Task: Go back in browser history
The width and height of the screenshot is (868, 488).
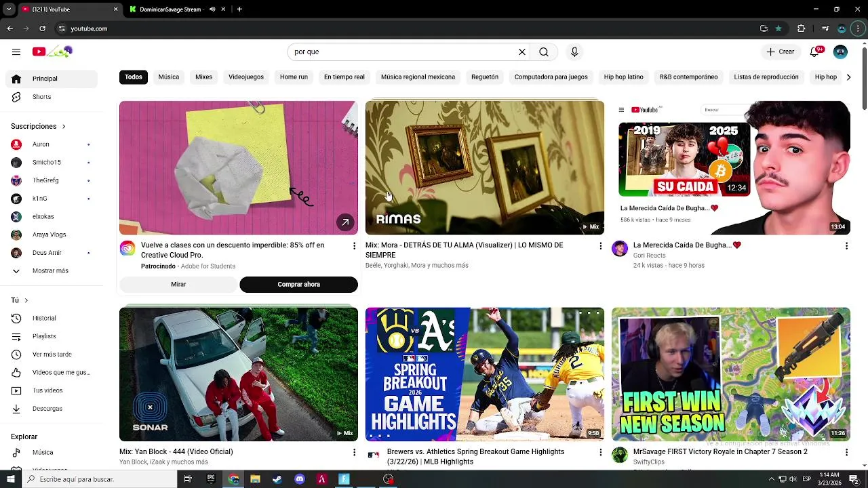Action: coord(9,28)
